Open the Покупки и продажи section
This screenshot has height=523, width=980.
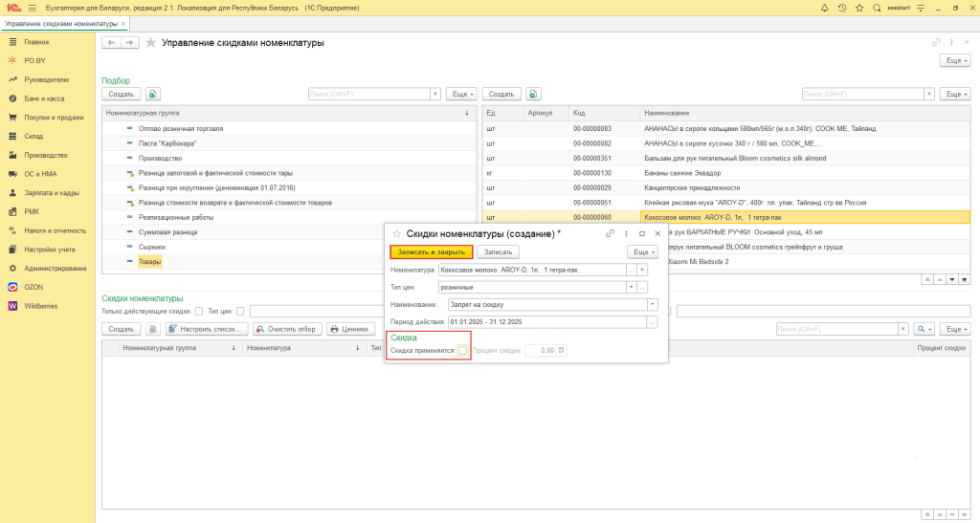click(x=54, y=118)
